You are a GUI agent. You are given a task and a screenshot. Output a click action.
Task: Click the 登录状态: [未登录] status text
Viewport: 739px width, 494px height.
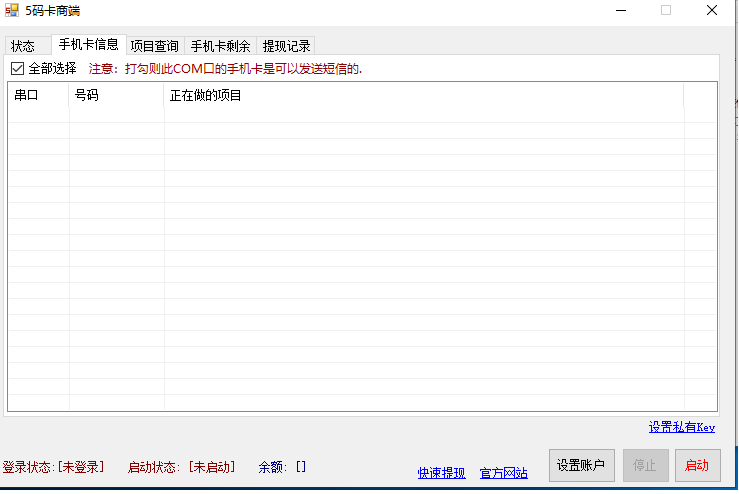53,467
